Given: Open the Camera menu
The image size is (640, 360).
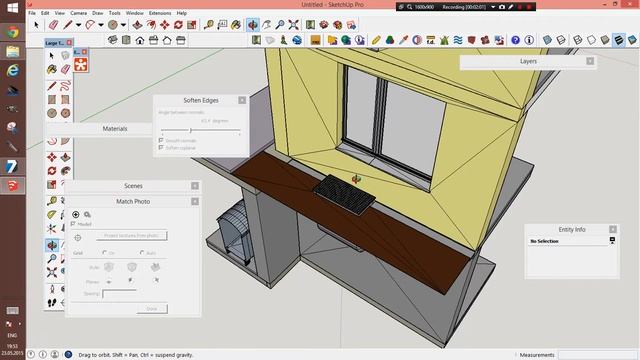Looking at the screenshot, I should tap(78, 13).
